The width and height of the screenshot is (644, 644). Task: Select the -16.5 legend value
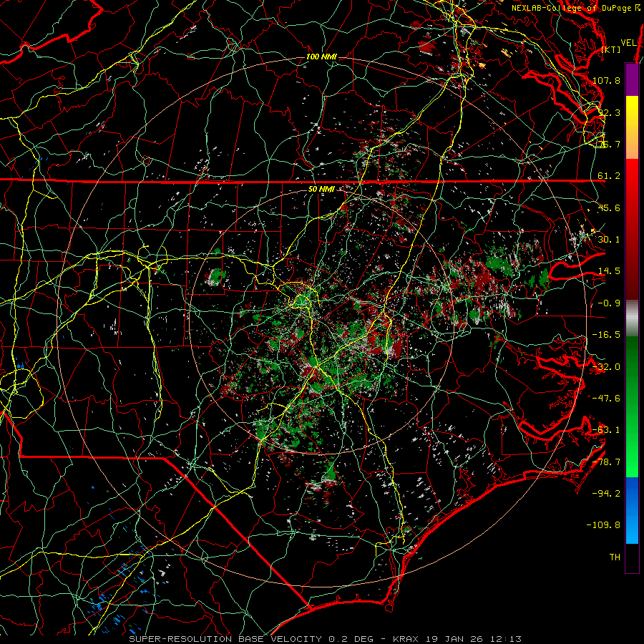[606, 335]
